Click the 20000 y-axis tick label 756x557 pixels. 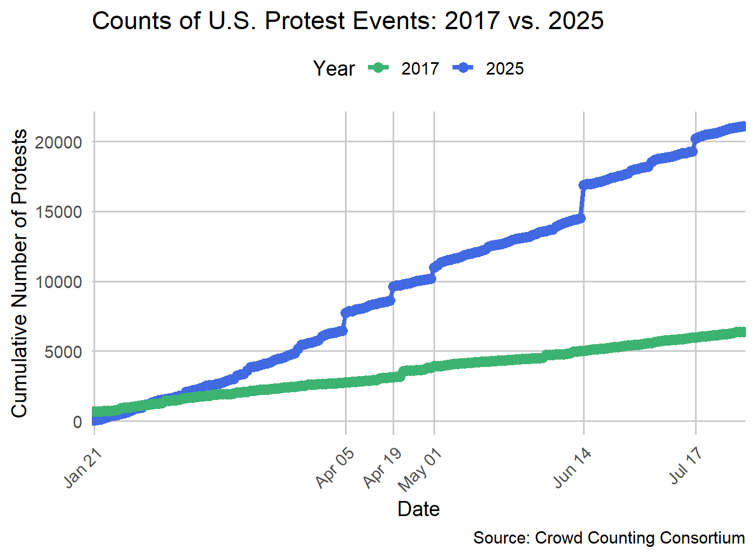pos(58,142)
